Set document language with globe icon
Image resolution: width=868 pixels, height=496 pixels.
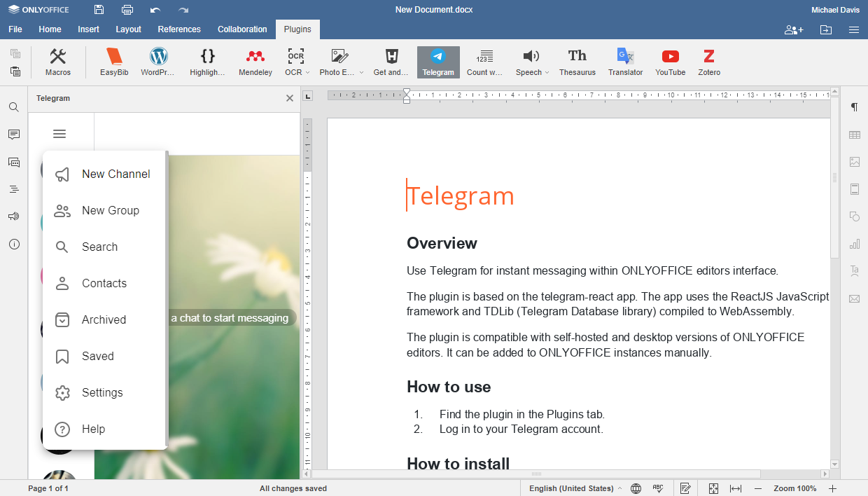tap(636, 488)
